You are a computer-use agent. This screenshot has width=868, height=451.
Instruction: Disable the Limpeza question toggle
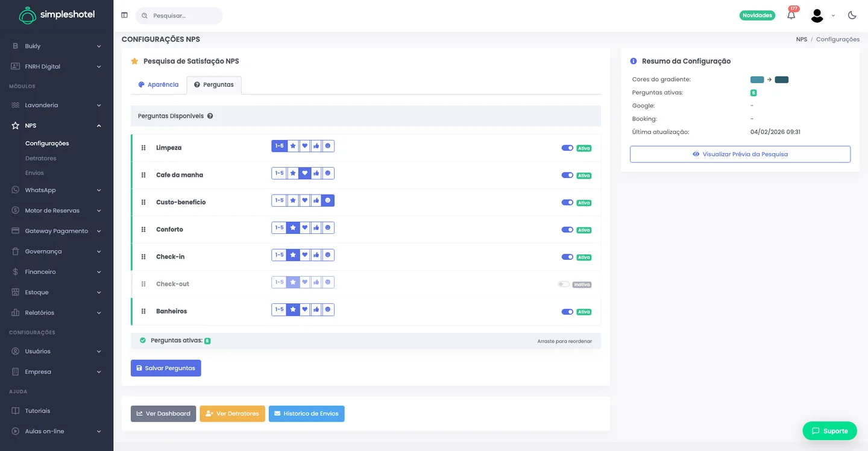(x=567, y=148)
